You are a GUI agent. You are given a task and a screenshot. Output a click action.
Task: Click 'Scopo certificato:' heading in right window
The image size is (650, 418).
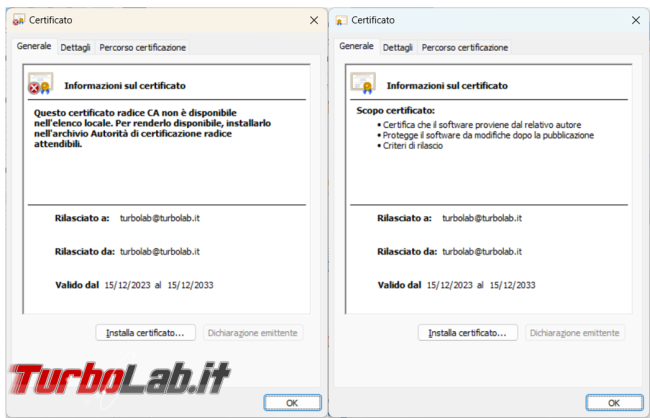(395, 111)
